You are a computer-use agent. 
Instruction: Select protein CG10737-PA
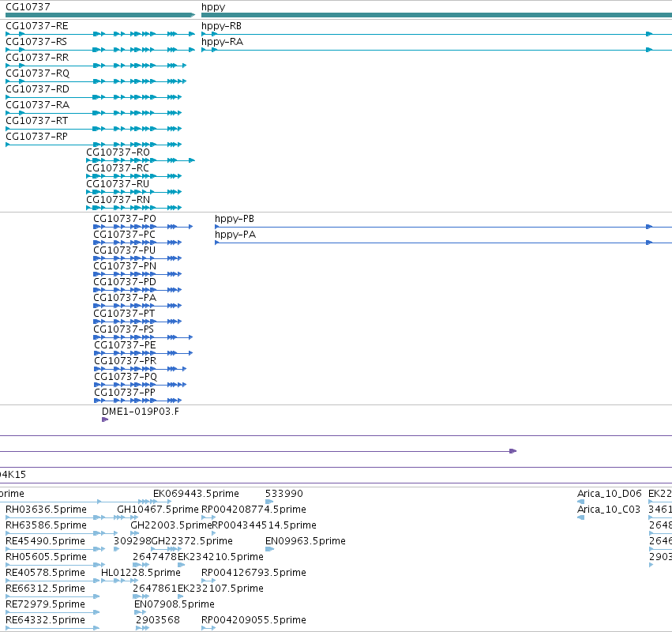pos(125,298)
